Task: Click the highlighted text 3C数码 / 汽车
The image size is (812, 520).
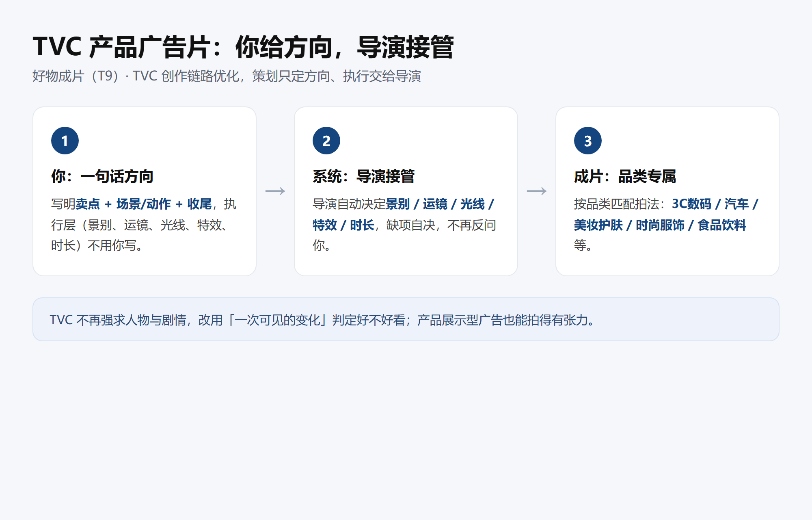Action: pos(710,204)
